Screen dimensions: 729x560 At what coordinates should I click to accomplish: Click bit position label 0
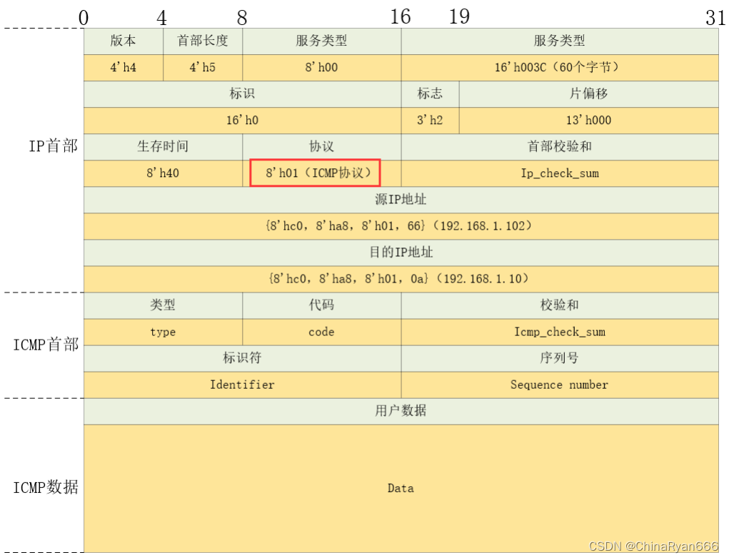84,18
